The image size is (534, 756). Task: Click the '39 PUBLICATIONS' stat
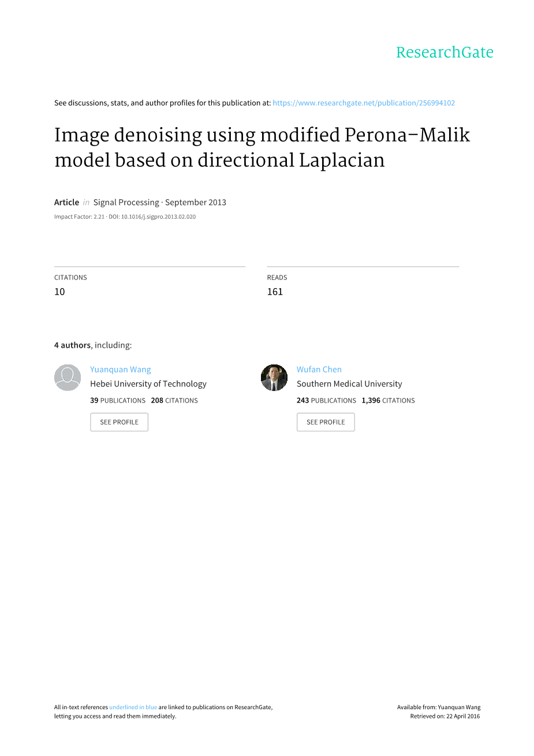pos(118,400)
